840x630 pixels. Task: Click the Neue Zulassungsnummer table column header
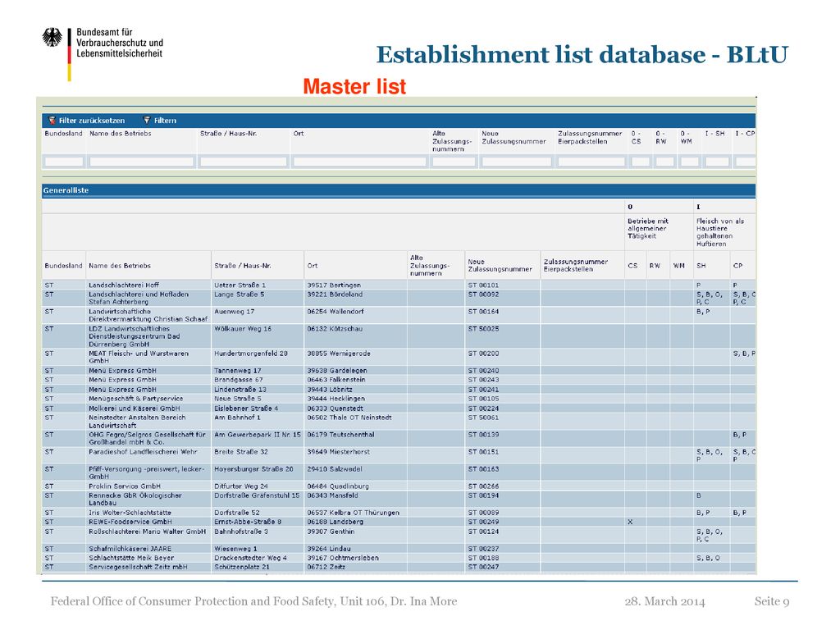point(500,266)
